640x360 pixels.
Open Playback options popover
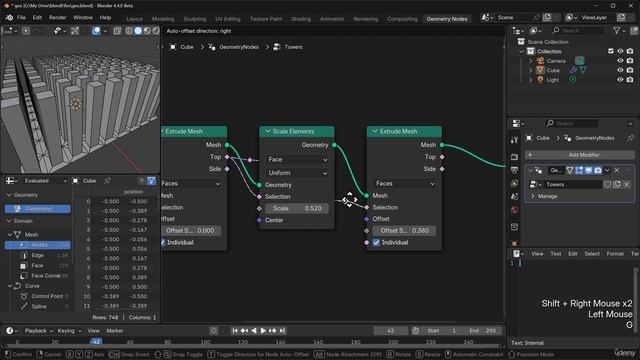pos(39,331)
